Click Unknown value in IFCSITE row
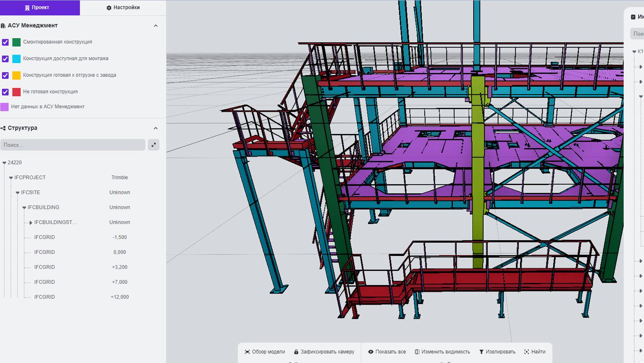 pos(120,193)
